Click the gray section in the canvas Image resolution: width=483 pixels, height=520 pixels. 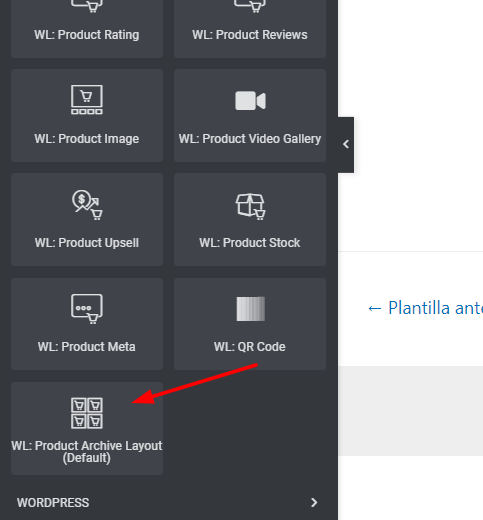click(411, 411)
